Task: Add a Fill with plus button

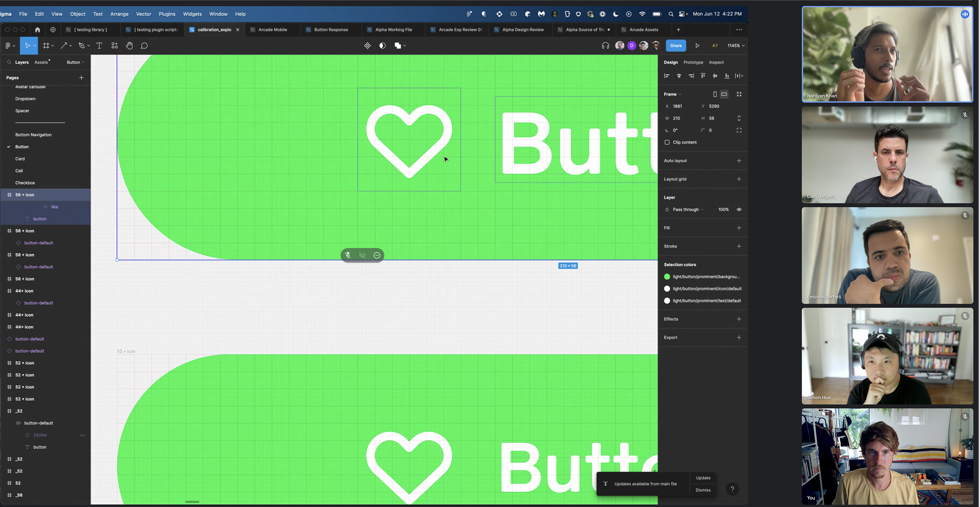Action: pyautogui.click(x=739, y=228)
